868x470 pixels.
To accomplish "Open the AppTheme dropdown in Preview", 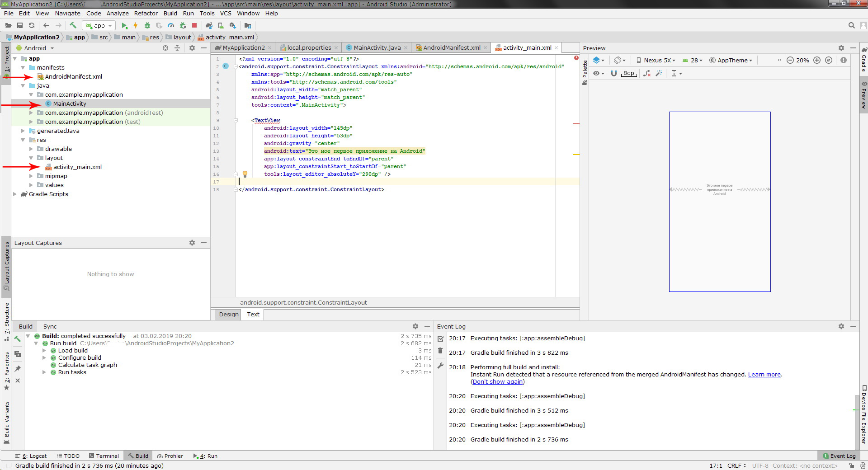I will pos(731,60).
